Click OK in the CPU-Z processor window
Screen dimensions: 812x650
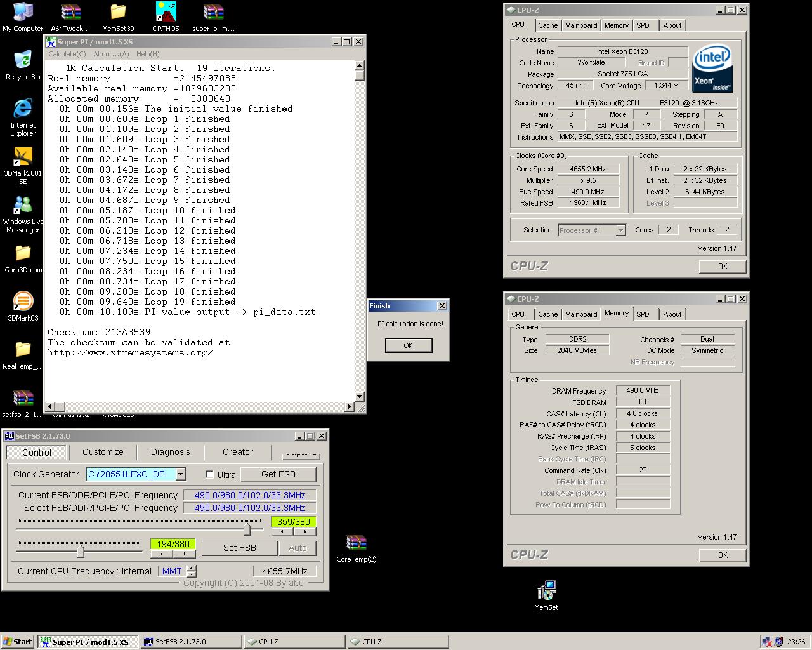[723, 267]
